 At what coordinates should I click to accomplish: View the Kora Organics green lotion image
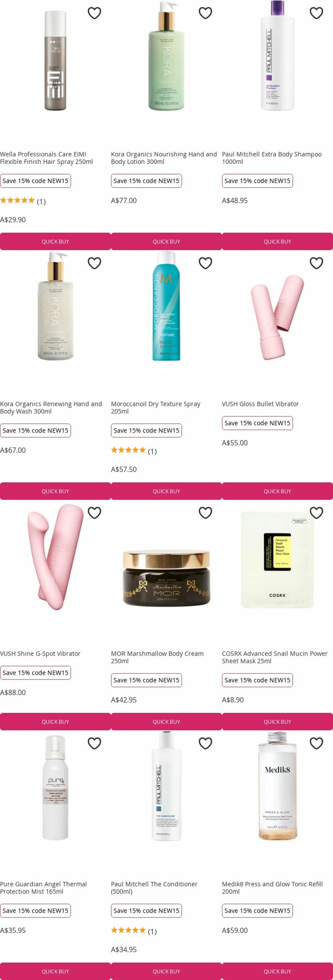tap(166, 56)
